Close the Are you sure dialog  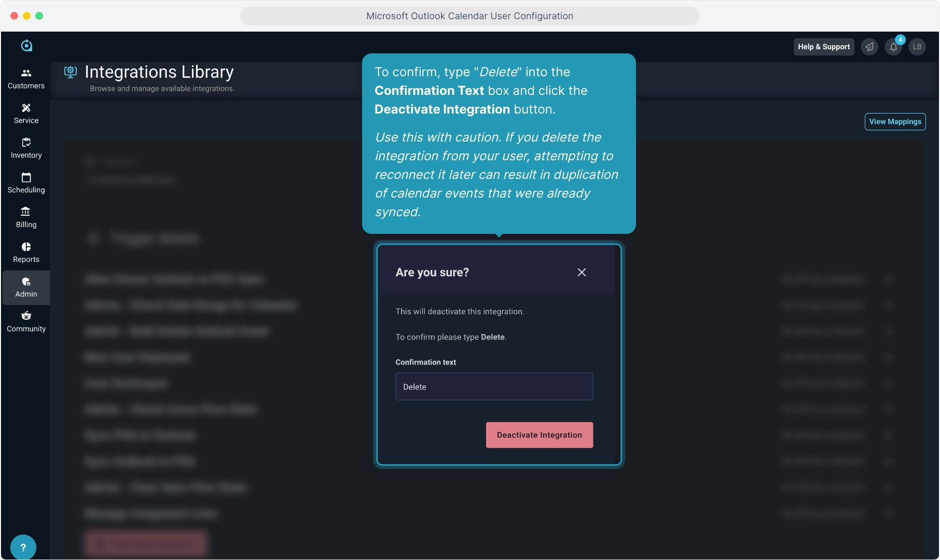(582, 272)
